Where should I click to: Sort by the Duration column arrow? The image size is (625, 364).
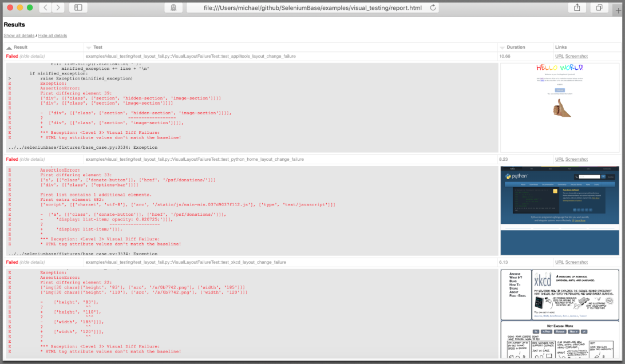tap(502, 47)
